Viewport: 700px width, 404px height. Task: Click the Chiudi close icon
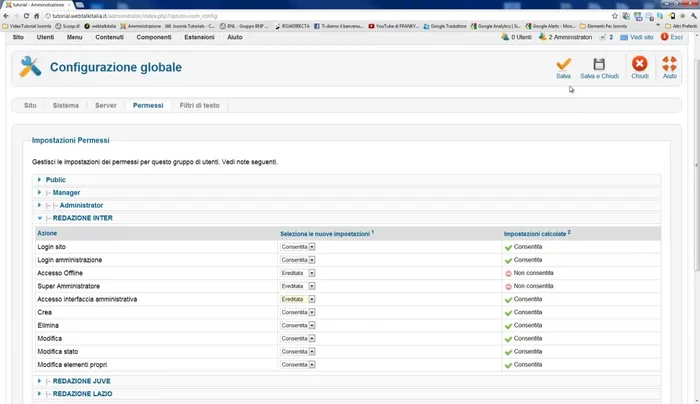pyautogui.click(x=639, y=64)
